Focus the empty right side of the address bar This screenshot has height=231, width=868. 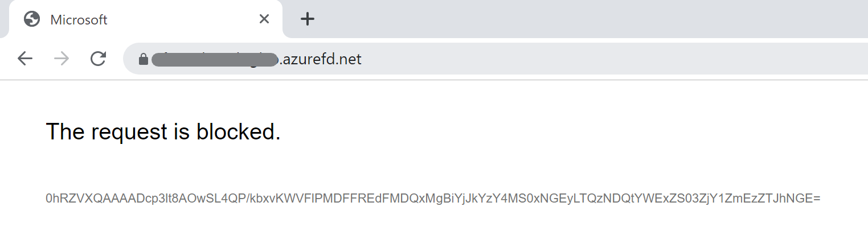627,59
